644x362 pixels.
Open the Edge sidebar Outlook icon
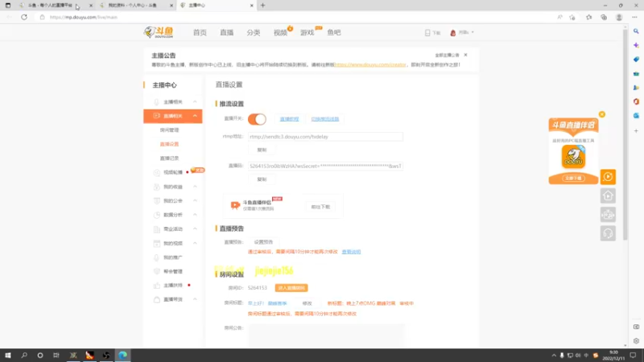(x=636, y=116)
